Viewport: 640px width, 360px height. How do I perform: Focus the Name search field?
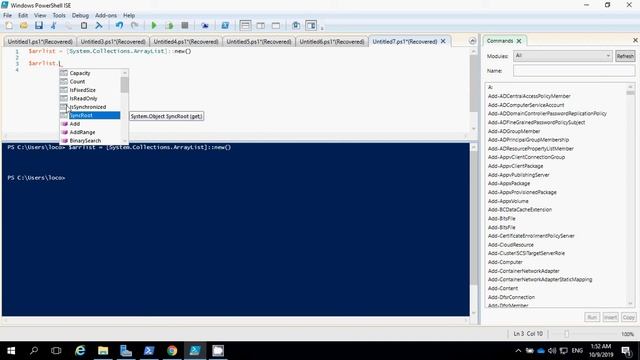tap(573, 71)
